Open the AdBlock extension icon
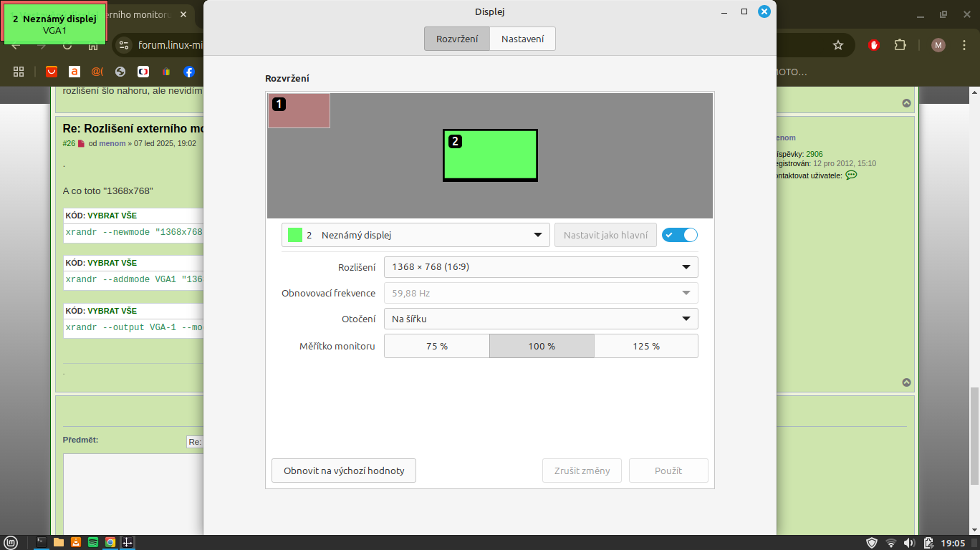 click(874, 45)
